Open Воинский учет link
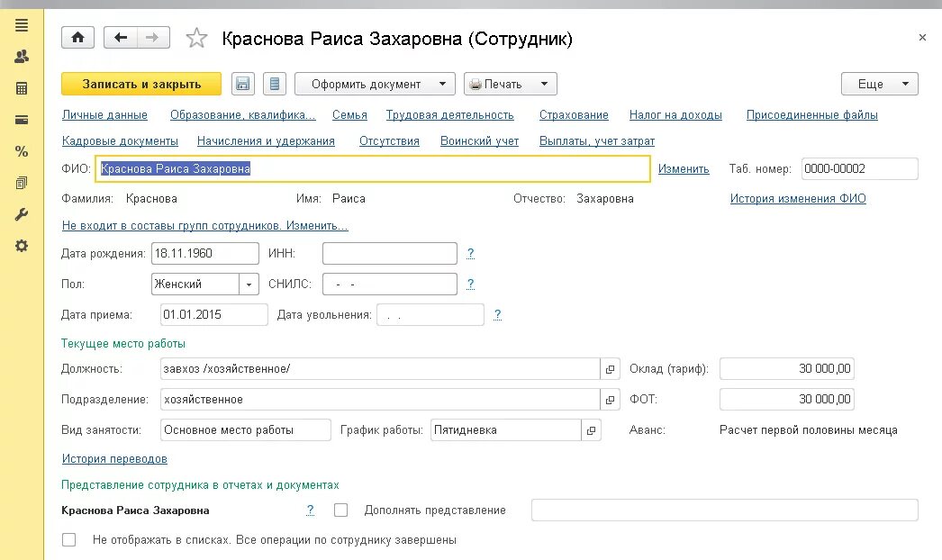 479,140
